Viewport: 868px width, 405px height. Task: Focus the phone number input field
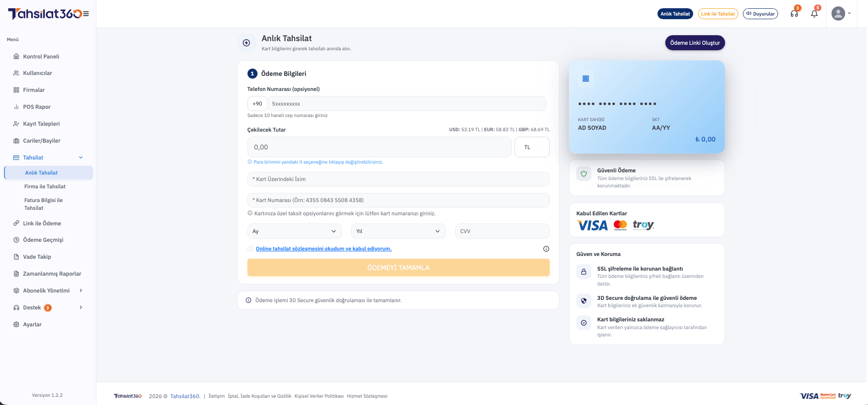click(407, 104)
